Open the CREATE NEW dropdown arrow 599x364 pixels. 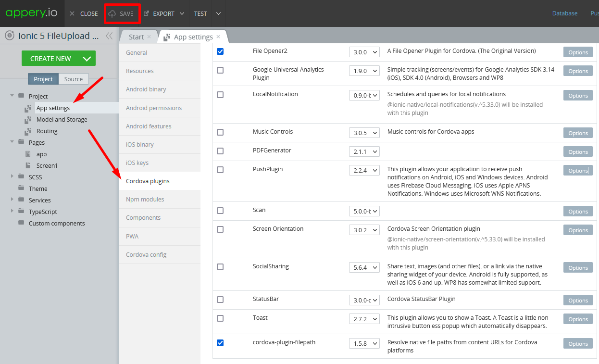click(x=87, y=59)
